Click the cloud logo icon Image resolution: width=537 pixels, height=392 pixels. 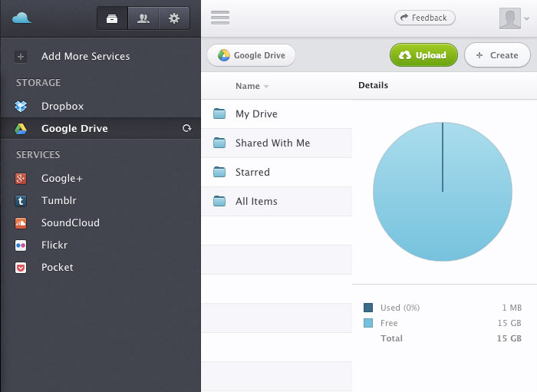click(x=22, y=18)
